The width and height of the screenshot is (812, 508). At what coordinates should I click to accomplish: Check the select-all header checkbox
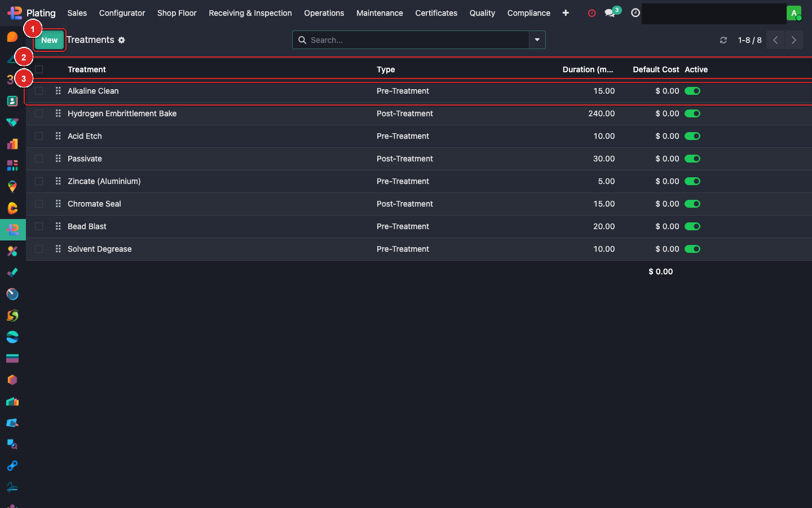39,69
